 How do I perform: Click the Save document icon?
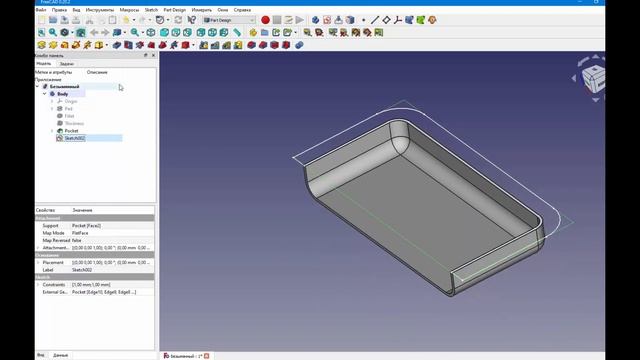(64, 20)
